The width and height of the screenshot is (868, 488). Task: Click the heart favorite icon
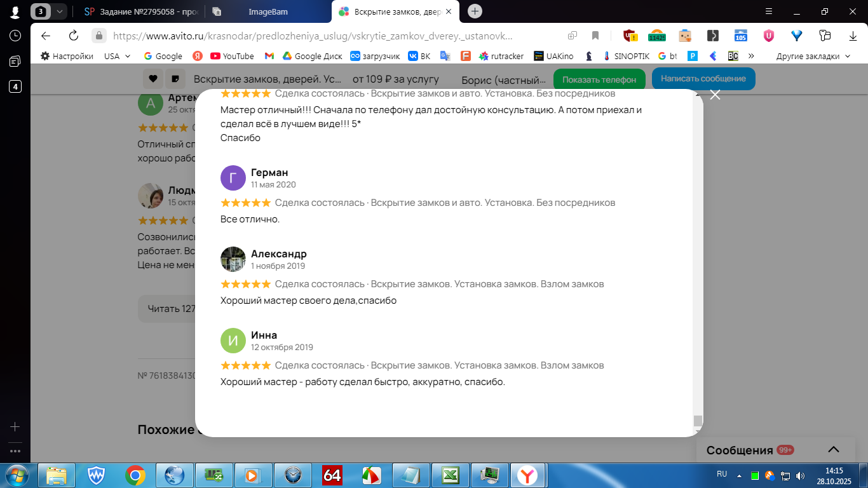[153, 79]
